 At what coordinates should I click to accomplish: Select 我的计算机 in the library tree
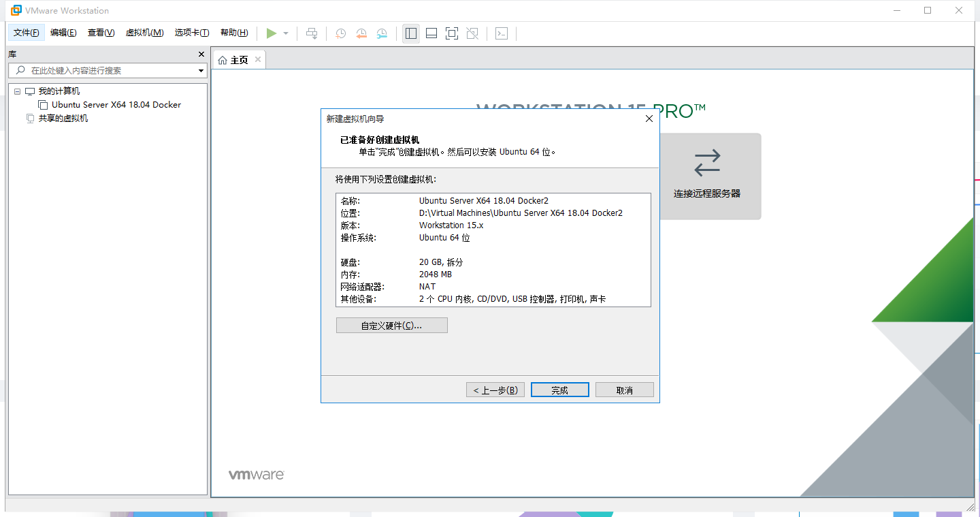click(59, 91)
